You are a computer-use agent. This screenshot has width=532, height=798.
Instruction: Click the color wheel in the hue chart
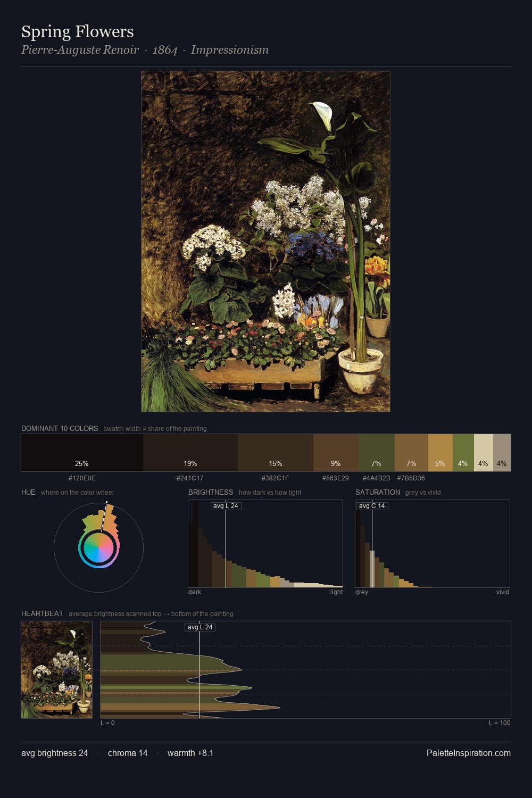[99, 547]
